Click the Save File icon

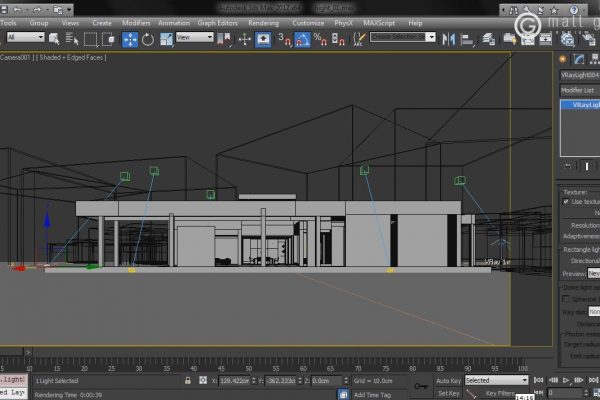(4, 9)
